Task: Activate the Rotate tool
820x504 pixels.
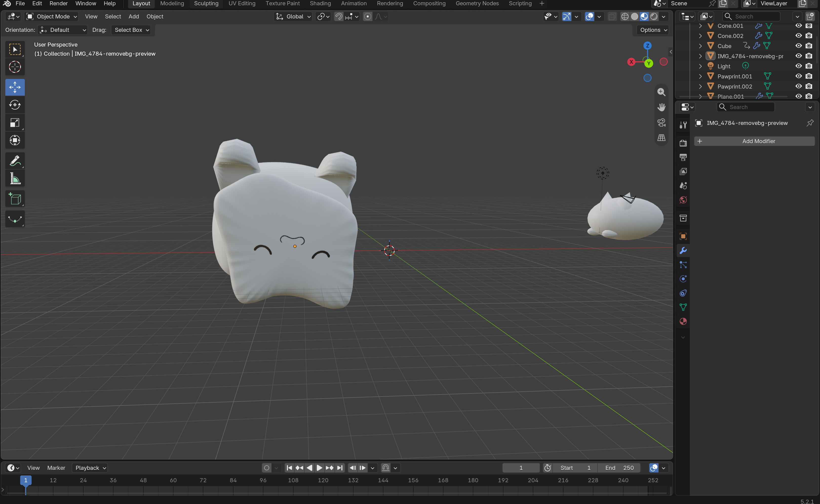Action: 15,105
